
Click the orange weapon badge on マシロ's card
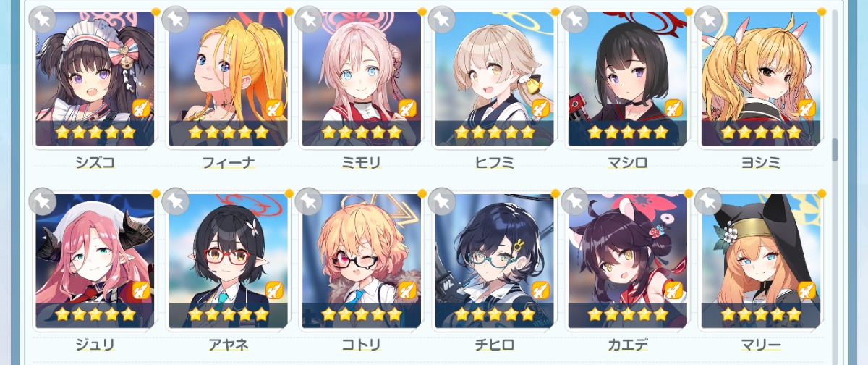point(673,109)
